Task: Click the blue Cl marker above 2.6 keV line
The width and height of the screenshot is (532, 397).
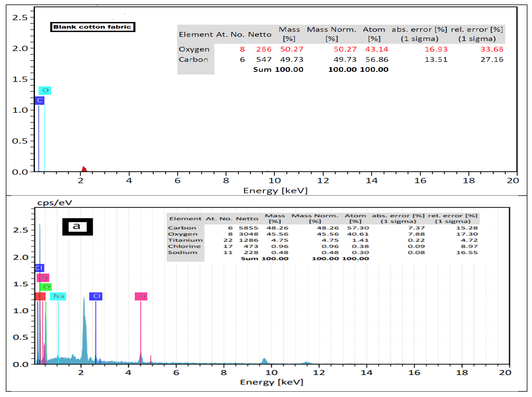Action: [96, 296]
